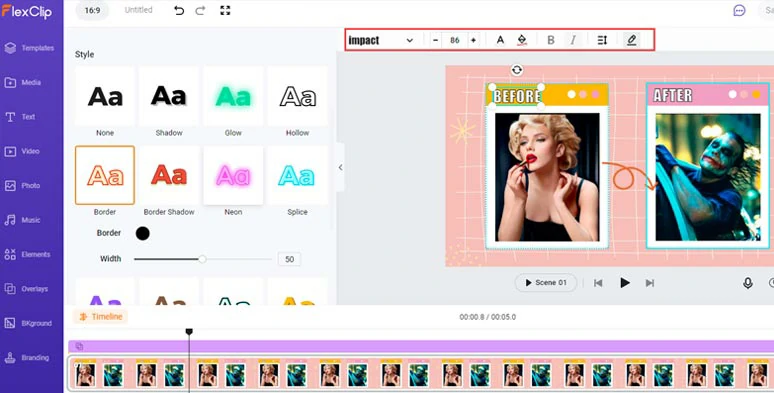Viewport: 774px width, 393px height.
Task: Click the font size value 86
Action: click(x=455, y=40)
